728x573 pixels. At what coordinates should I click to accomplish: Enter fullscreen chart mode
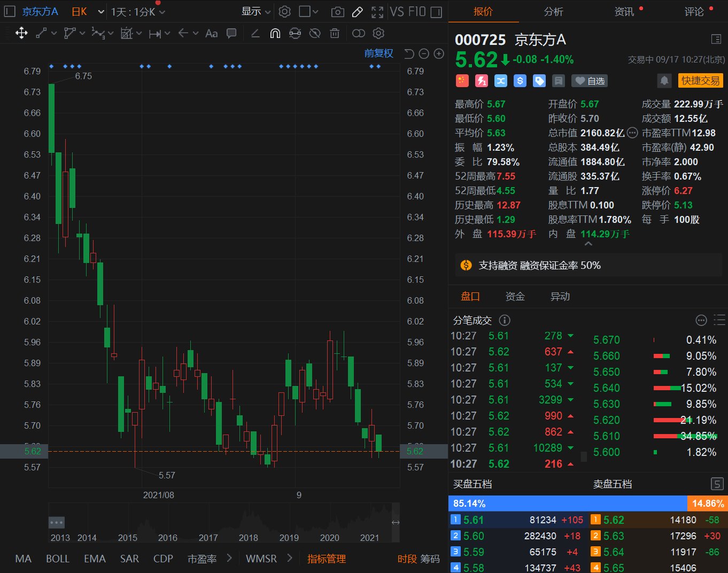pos(377,12)
